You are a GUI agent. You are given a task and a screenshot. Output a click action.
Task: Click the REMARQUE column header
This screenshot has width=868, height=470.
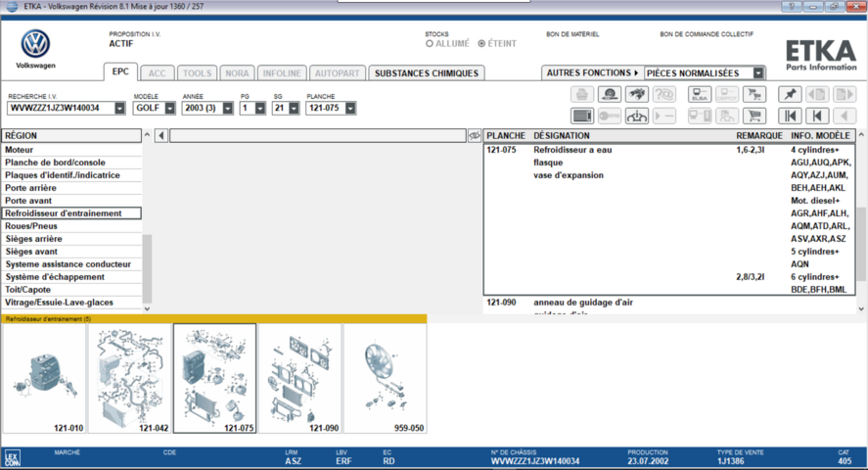(759, 136)
